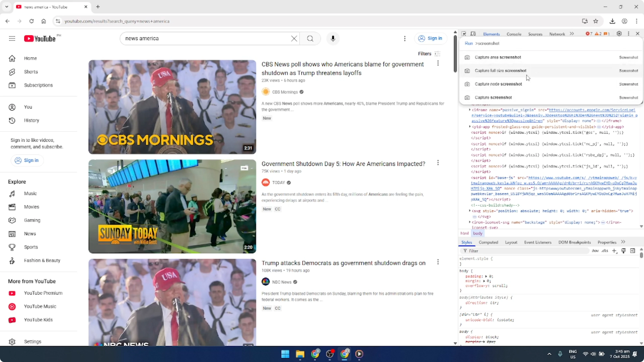This screenshot has width=644, height=362.
Task: Click the top-right Sign in button
Action: tap(430, 38)
